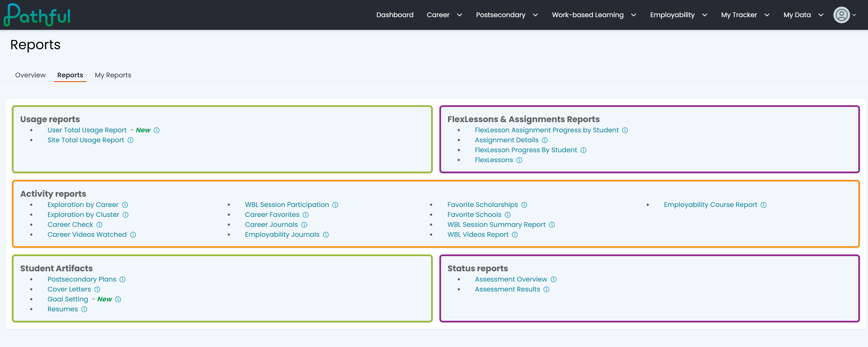Image resolution: width=868 pixels, height=347 pixels.
Task: Expand the Work-based Learning menu
Action: 594,15
